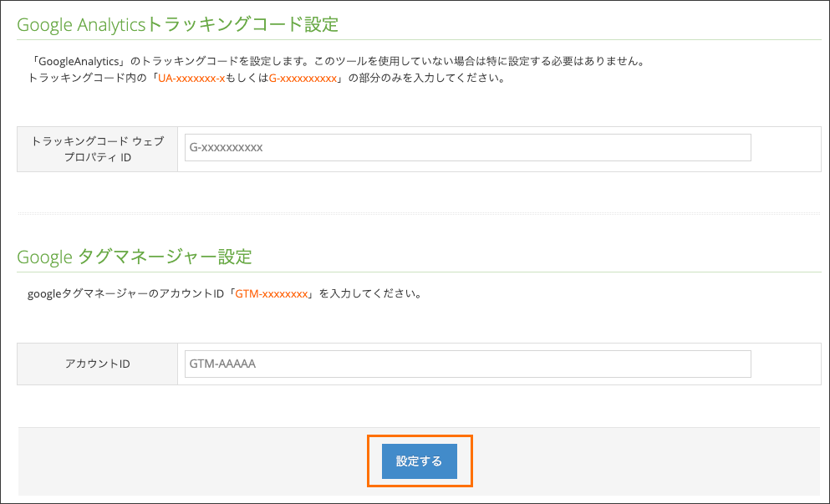
Task: Focus the tracking code web property ID field
Action: pyautogui.click(x=467, y=148)
